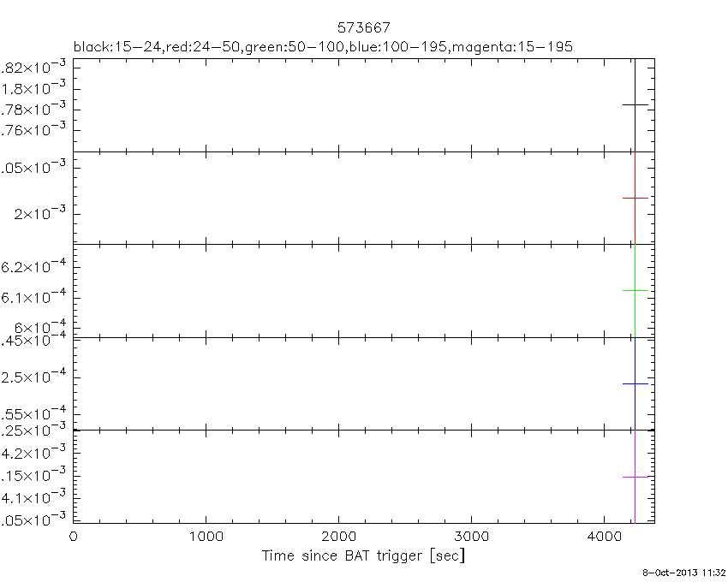This screenshot has height=582, width=728.
Task: Click the 3000 tick label on the x-axis
Action: click(471, 537)
